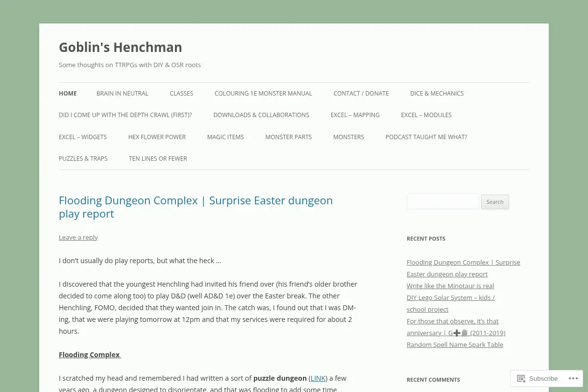Open DID I COME UP WITH THE DEPTH CRAWL page
Image resolution: width=588 pixels, height=392 pixels.
125,115
